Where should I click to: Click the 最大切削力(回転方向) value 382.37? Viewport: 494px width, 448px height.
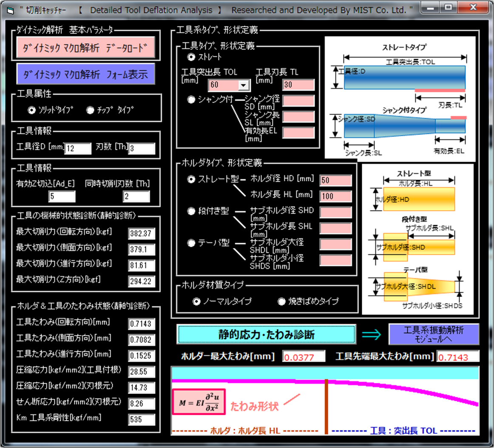coord(142,234)
